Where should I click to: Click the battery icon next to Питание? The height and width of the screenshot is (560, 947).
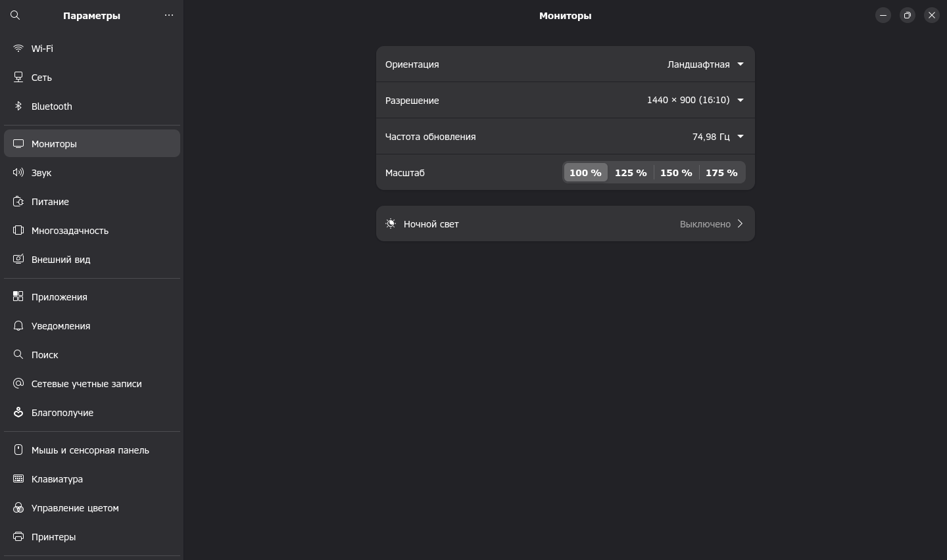pos(18,202)
